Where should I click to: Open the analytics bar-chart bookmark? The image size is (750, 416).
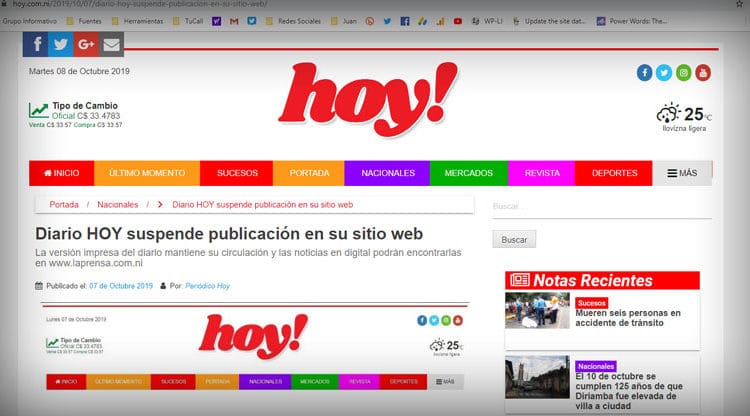pyautogui.click(x=440, y=21)
